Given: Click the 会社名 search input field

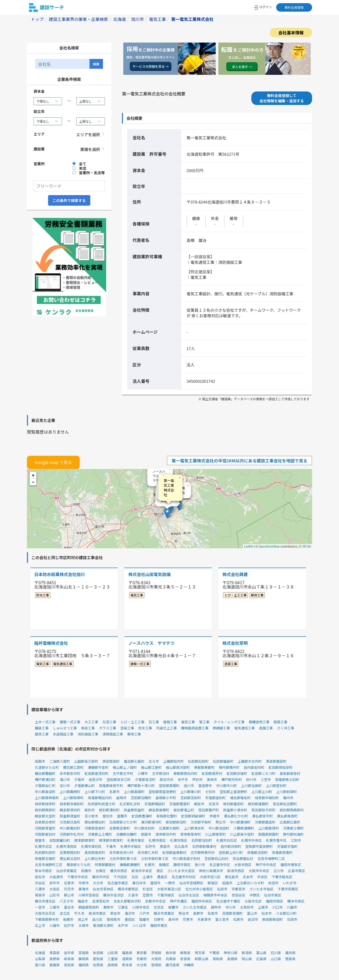Looking at the screenshot, I should 62,64.
